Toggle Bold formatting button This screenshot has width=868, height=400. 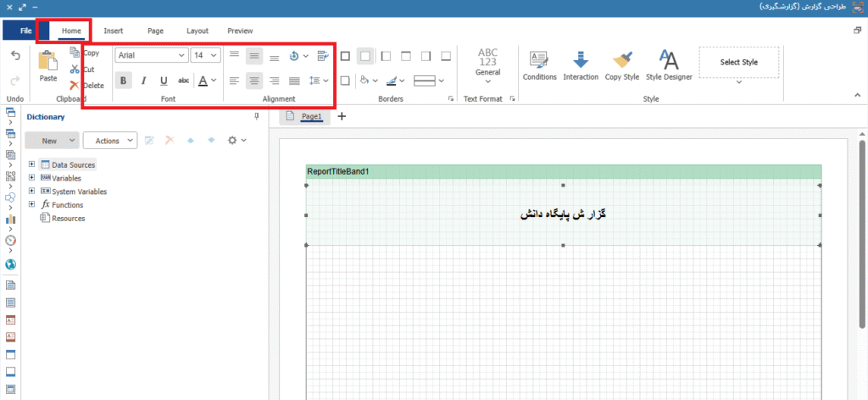(124, 81)
